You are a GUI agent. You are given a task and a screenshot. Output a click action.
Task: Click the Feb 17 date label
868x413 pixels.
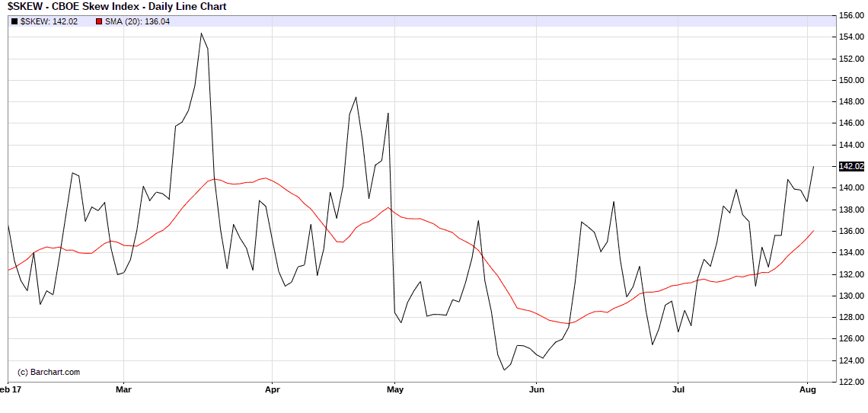9,390
